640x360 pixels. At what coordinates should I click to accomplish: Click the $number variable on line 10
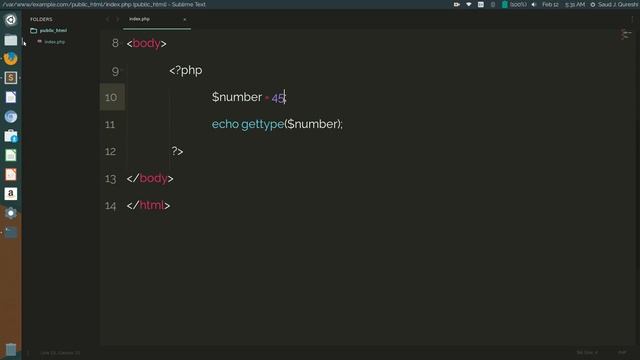pos(237,97)
